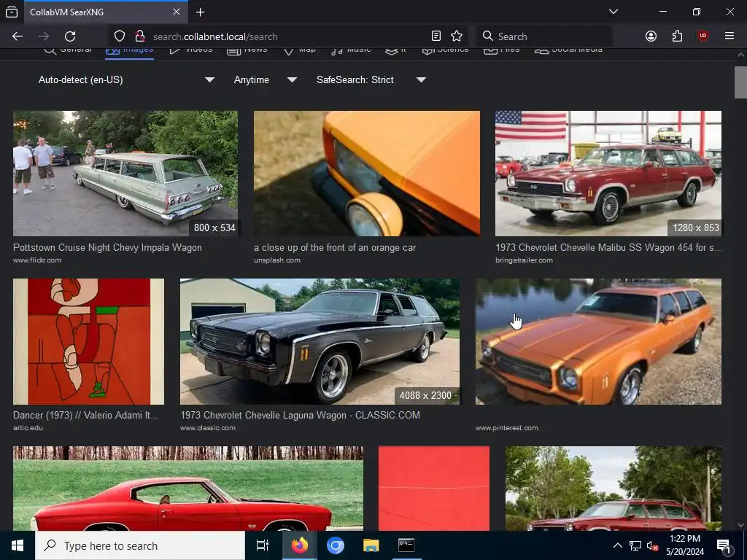Open the extensions puzzle icon
Viewport: 747px width, 560px height.
coord(677,36)
